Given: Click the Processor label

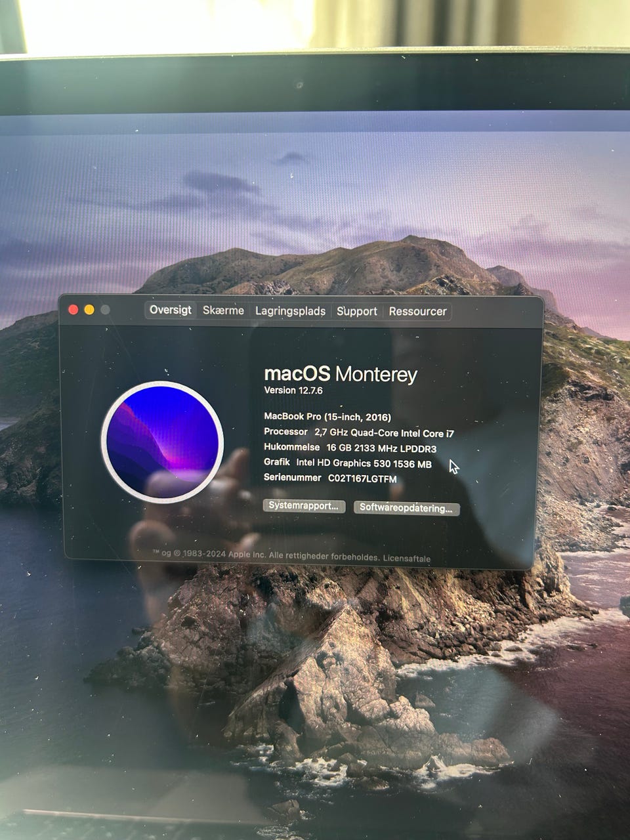Looking at the screenshot, I should point(285,432).
